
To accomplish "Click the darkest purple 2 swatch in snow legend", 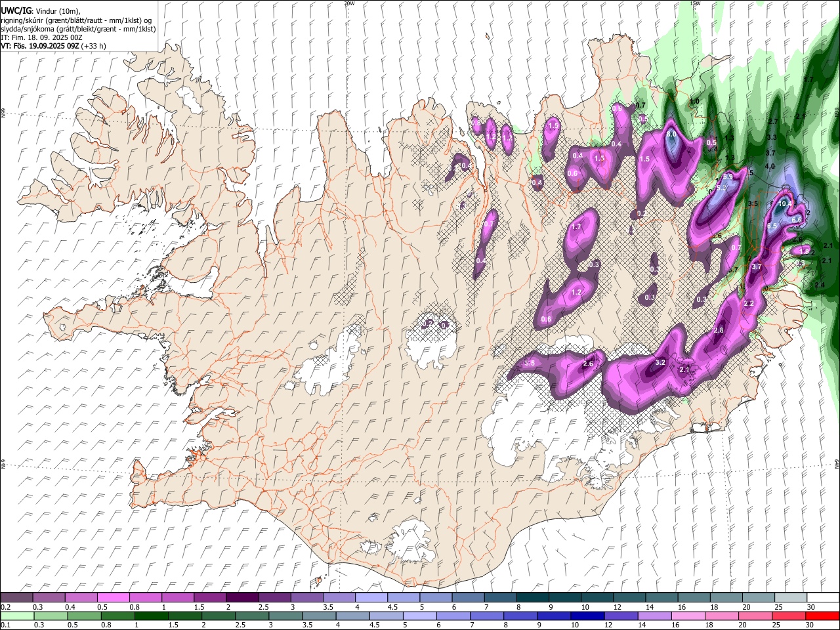I will pyautogui.click(x=241, y=598).
